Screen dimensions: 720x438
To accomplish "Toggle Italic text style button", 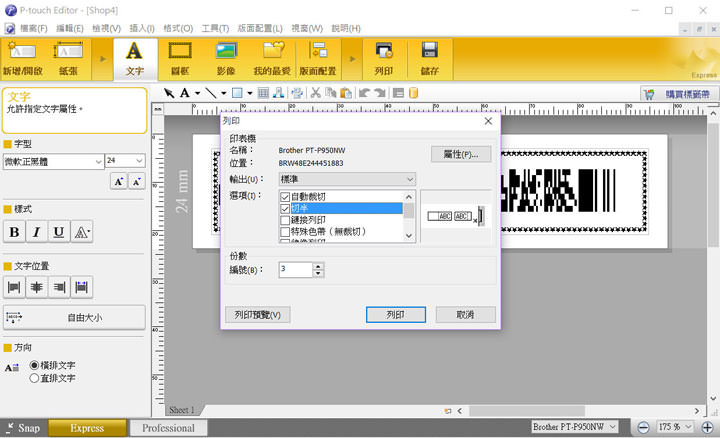I will (x=37, y=232).
